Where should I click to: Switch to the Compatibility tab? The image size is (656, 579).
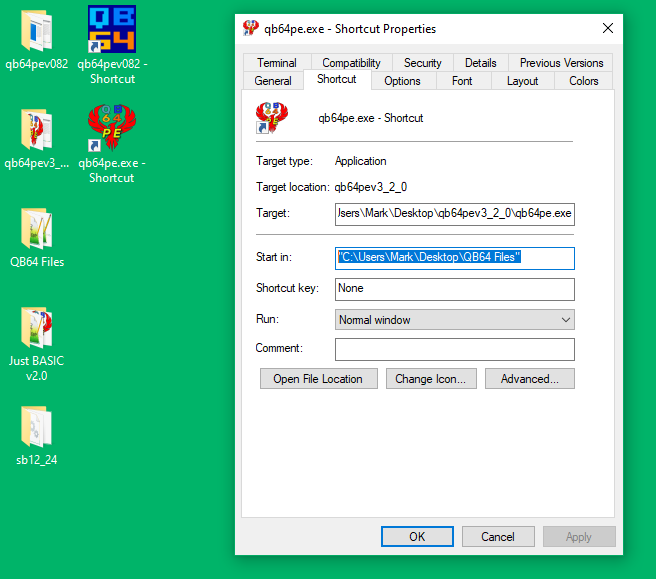351,63
